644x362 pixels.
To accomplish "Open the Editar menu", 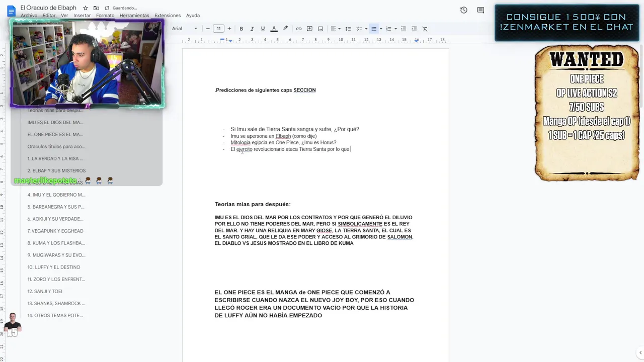I will [49, 16].
